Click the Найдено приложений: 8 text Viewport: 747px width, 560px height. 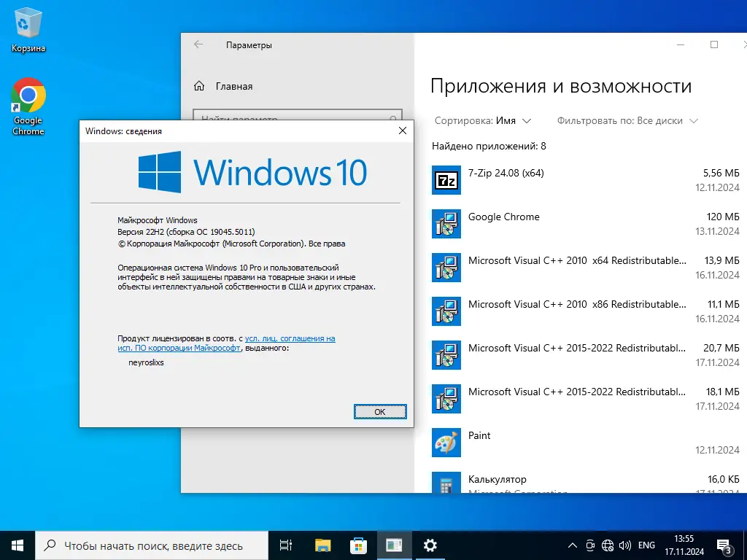(489, 146)
